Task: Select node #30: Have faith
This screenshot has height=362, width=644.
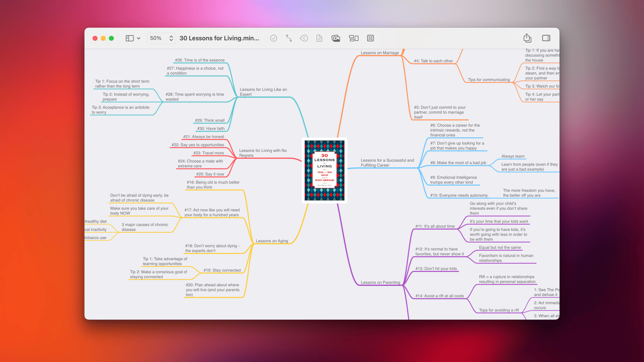Action: (x=211, y=129)
